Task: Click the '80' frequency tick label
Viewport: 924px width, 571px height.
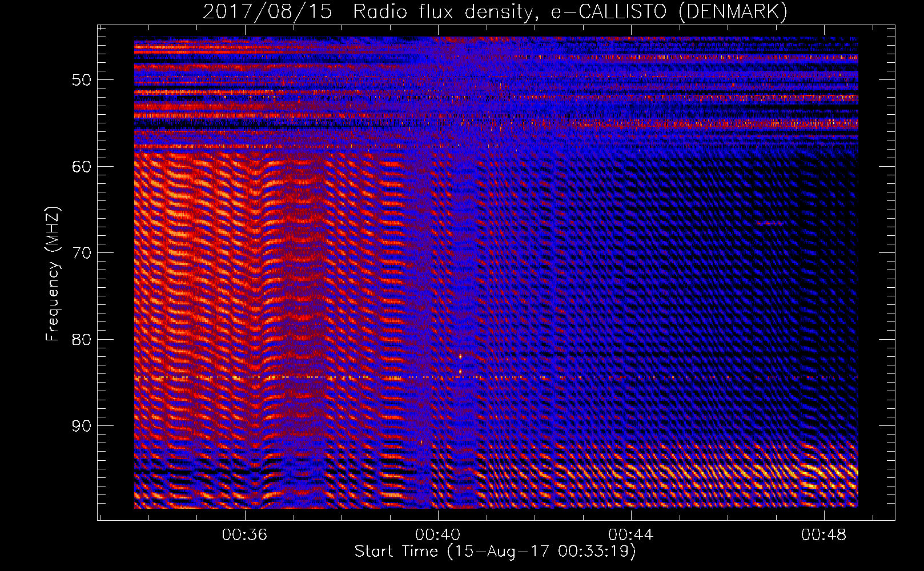Action: tap(82, 340)
